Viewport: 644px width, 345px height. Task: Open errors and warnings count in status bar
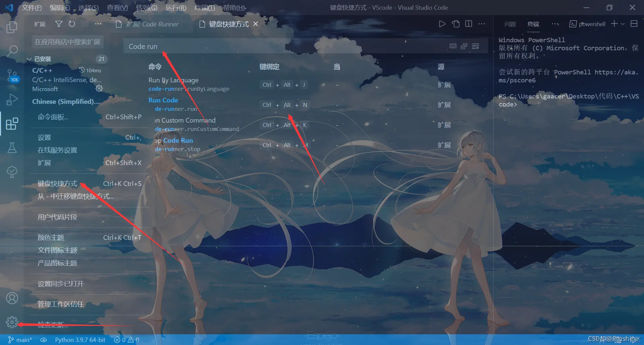[x=126, y=340]
